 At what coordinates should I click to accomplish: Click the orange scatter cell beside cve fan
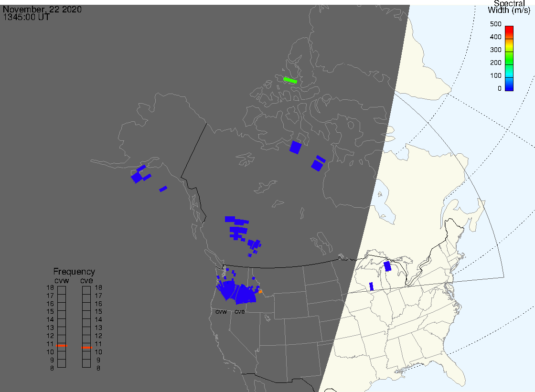click(x=260, y=292)
